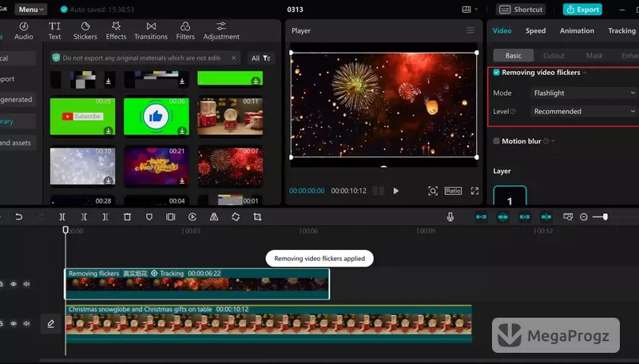Open the Level Recommended dropdown
Screen dimensions: 639x364
[585, 111]
